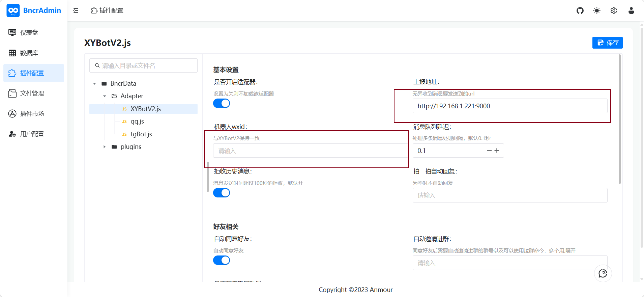Click puzzle icon in 插件配置 breadcrumb
This screenshot has width=644, height=297.
click(94, 10)
